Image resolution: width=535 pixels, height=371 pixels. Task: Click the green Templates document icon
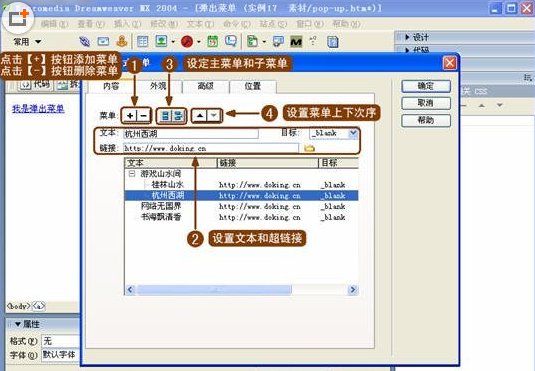pos(252,41)
